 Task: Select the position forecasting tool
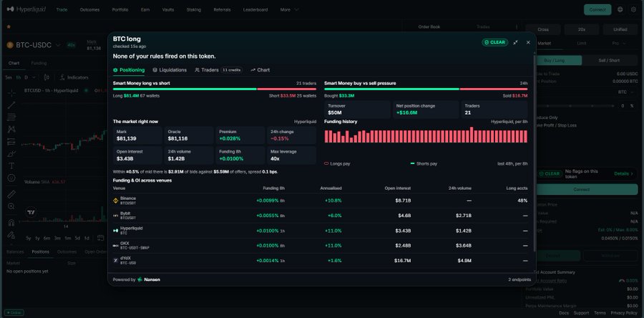11,142
